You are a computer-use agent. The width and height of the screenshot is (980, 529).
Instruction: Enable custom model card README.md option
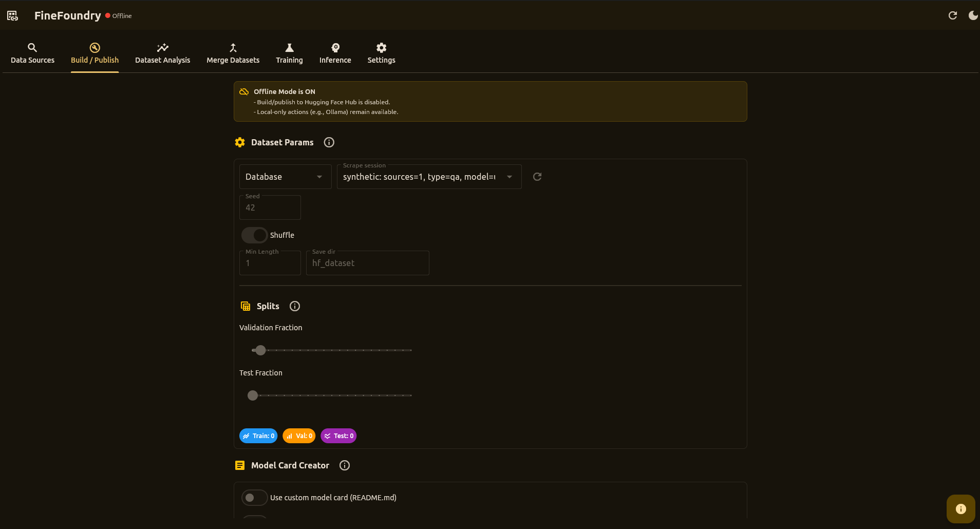[x=254, y=497]
